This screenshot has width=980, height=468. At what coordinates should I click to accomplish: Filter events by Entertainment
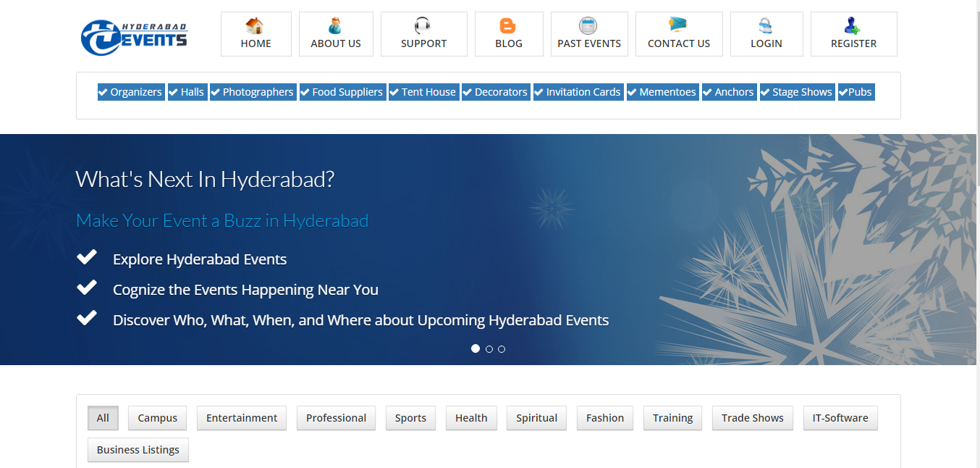click(x=242, y=418)
